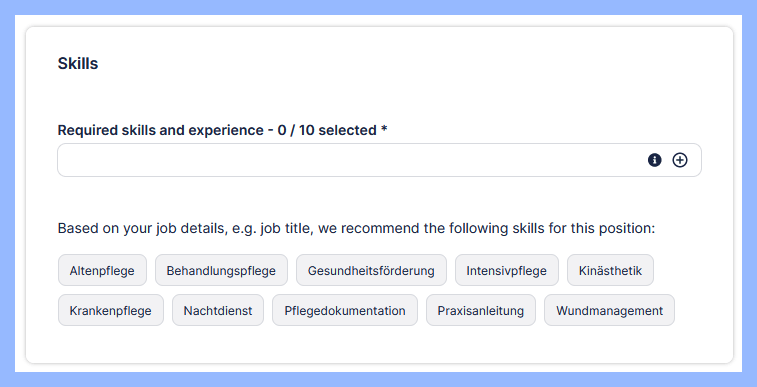Image resolution: width=757 pixels, height=387 pixels.
Task: Click the '0 / 10 selected' counter text
Action: tap(327, 130)
